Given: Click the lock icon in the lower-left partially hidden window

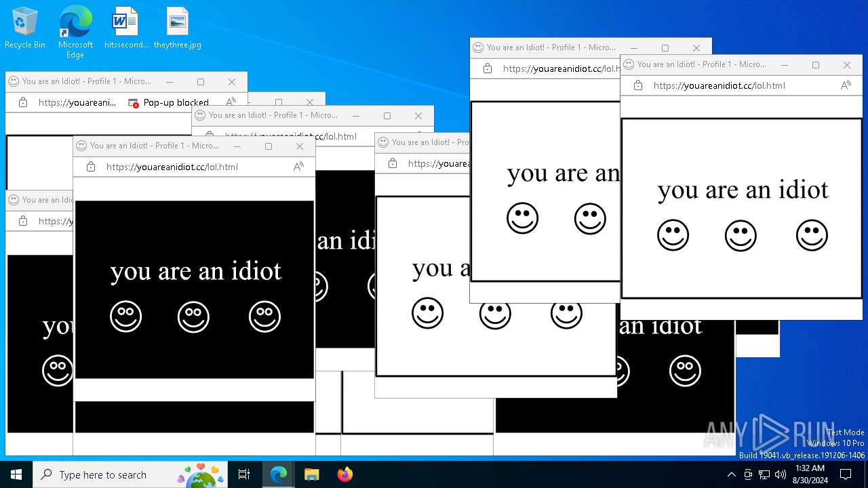Looking at the screenshot, I should 23,221.
